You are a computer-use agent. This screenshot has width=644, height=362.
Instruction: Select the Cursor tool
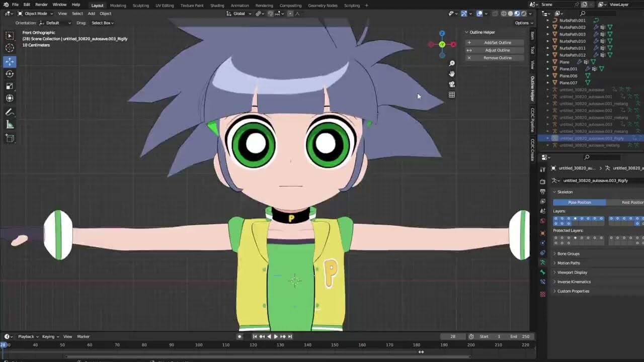[10, 48]
